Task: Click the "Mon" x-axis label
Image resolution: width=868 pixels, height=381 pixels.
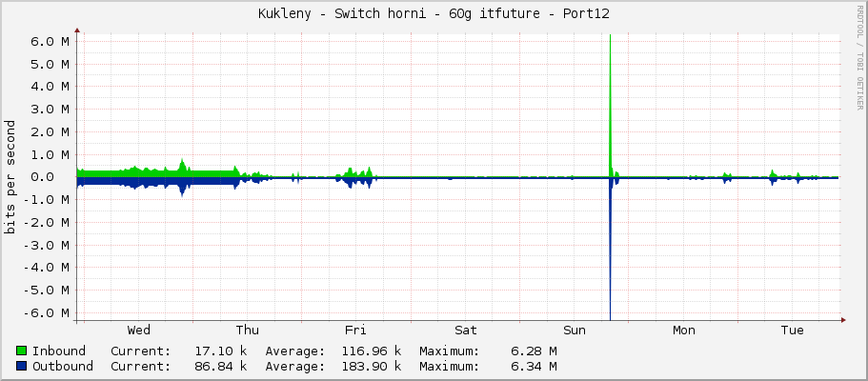Action: 684,331
